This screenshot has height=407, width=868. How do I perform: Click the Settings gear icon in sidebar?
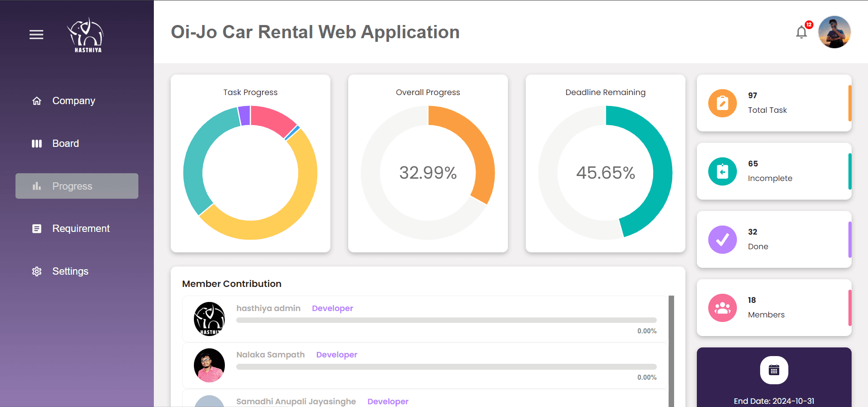coord(37,271)
